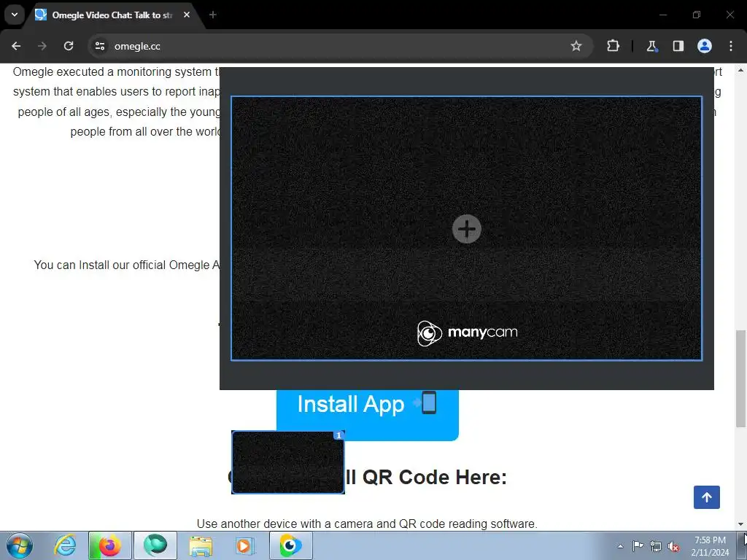
Task: Open the Action Center flag icon
Action: pos(638,546)
